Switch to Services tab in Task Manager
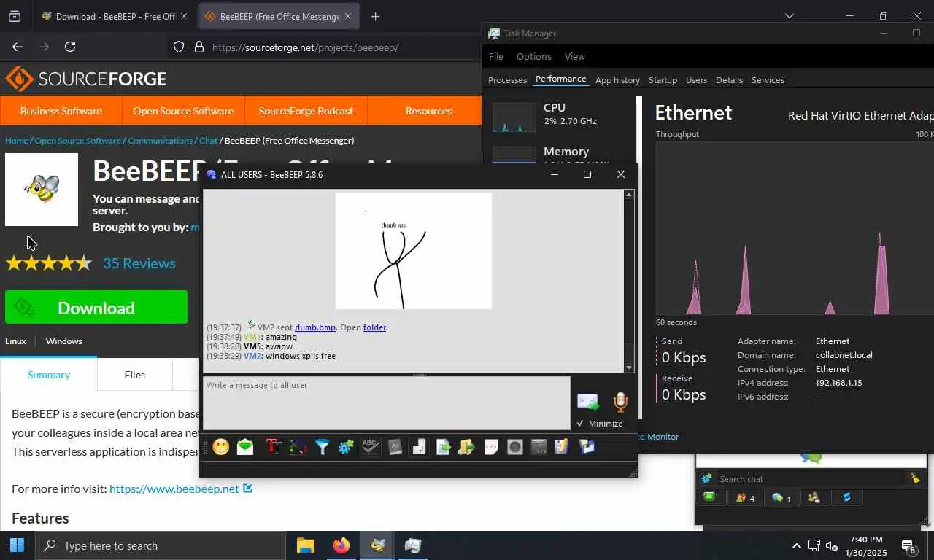934x560 pixels. tap(768, 80)
